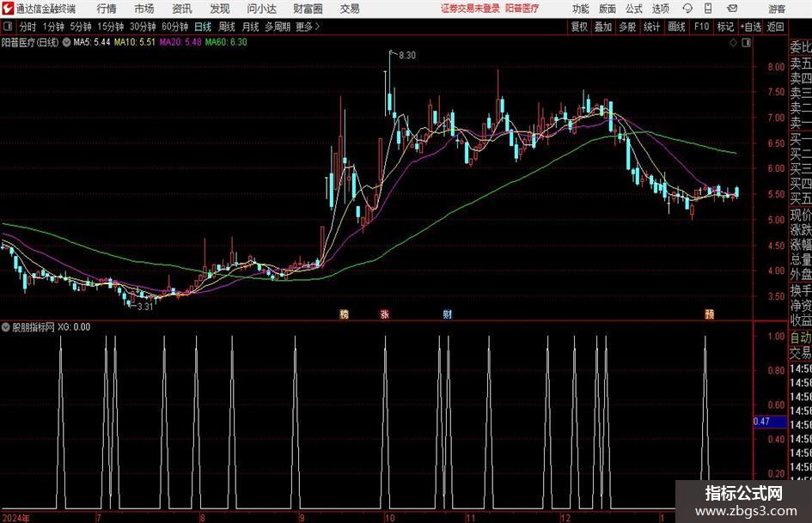
Task: Click the 复权 toolbar button
Action: [579, 27]
